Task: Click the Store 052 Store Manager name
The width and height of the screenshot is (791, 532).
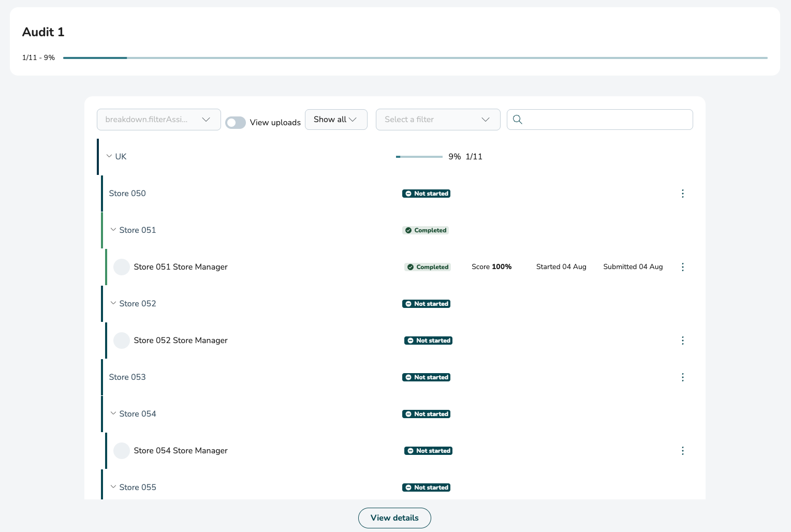Action: click(x=181, y=341)
